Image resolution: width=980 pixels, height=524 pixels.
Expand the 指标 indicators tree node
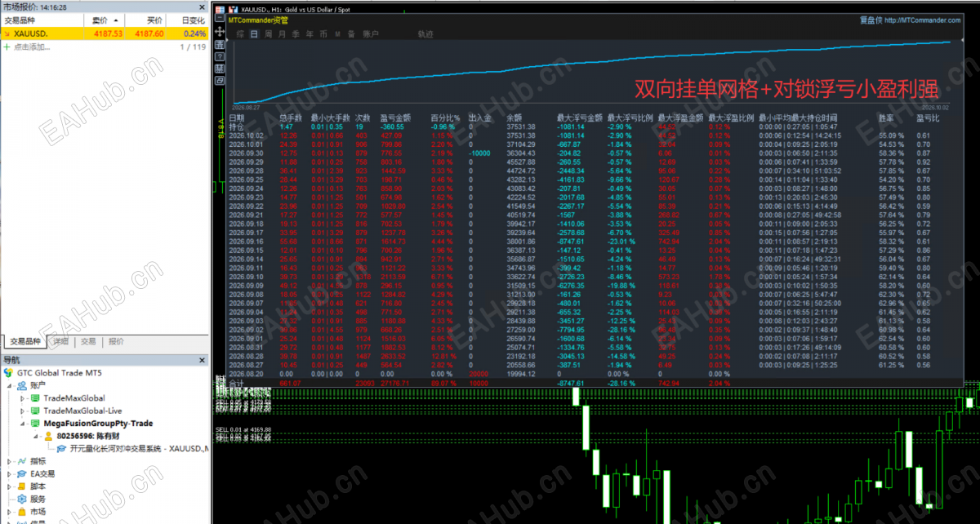10,461
